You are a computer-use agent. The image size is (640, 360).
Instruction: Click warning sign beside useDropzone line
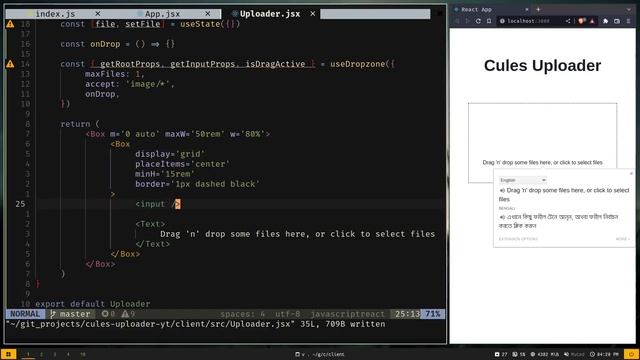tap(10, 64)
